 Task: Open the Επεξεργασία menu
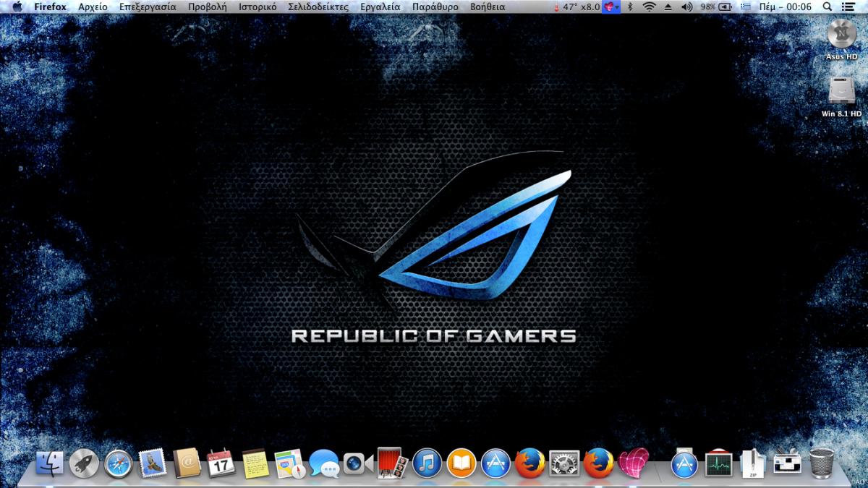click(x=148, y=7)
